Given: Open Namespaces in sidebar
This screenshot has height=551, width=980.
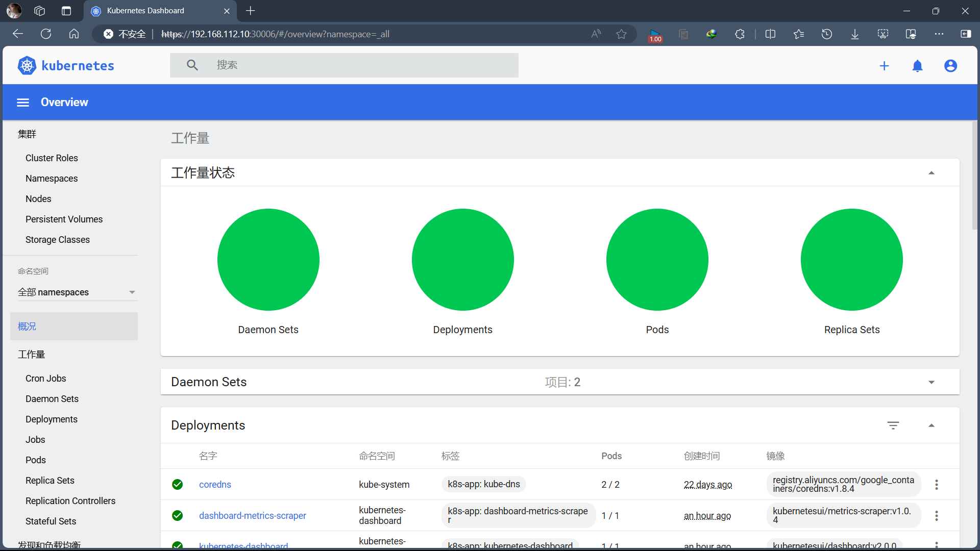Looking at the screenshot, I should [x=52, y=179].
